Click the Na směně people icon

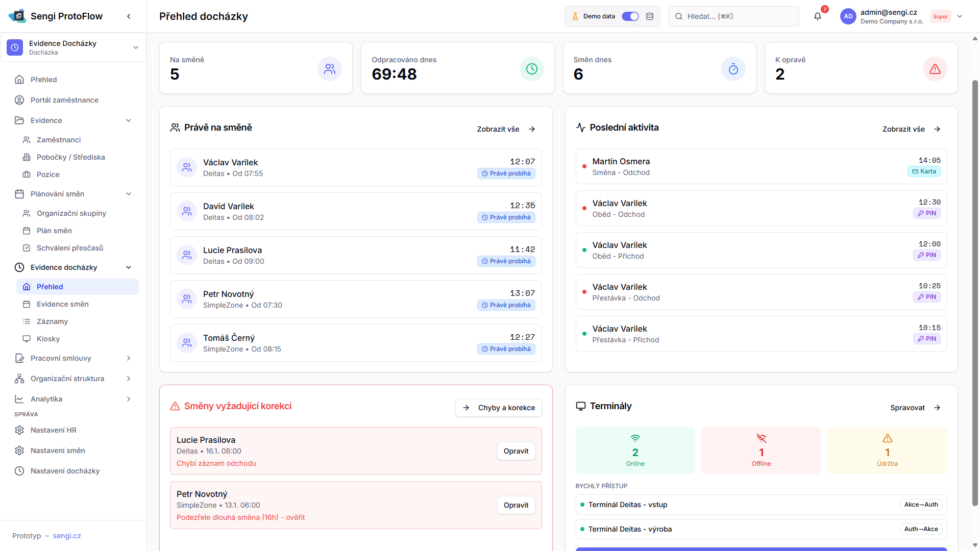(x=330, y=69)
